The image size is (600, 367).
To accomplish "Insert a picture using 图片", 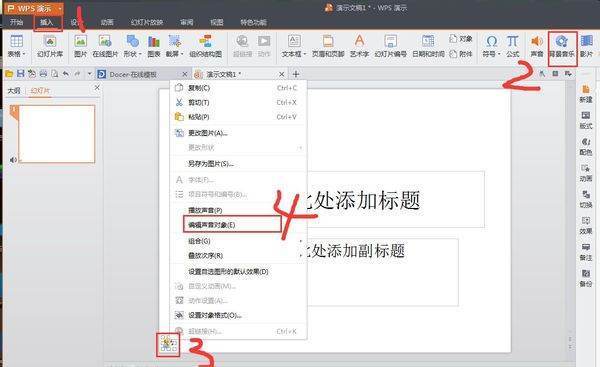I will coord(80,46).
